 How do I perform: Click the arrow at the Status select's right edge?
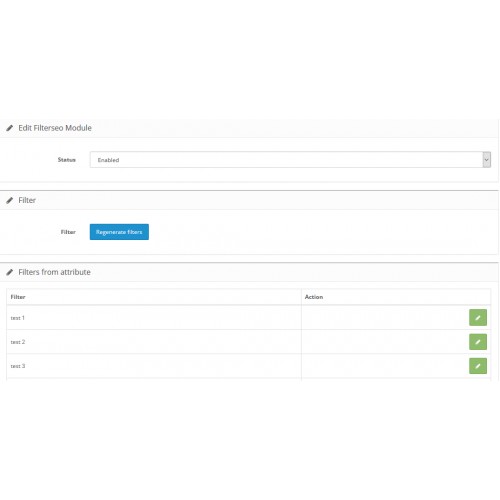pyautogui.click(x=486, y=160)
